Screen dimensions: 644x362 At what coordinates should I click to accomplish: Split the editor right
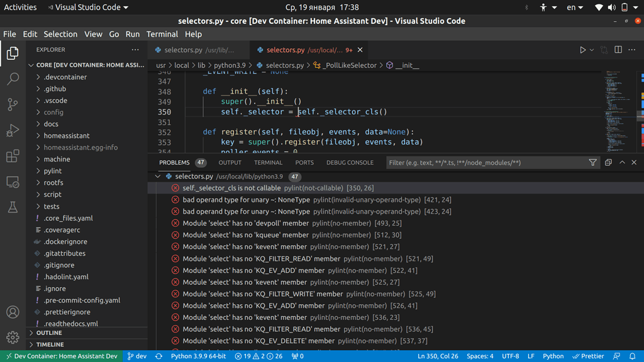click(618, 50)
